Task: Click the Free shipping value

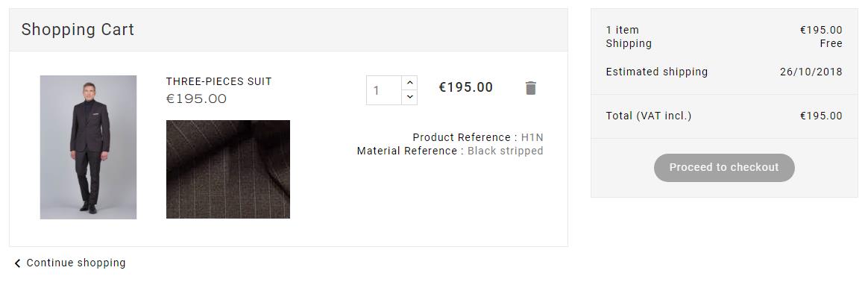Action: tap(831, 44)
